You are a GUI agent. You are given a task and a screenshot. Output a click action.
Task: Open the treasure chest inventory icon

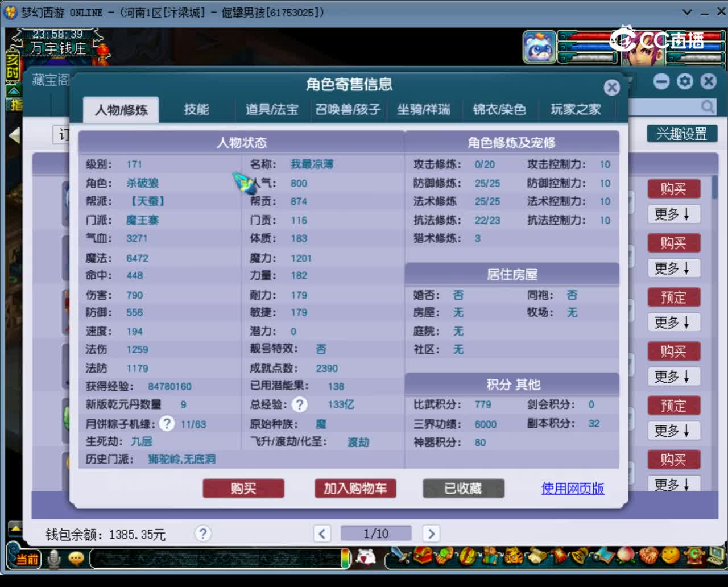[423, 555]
